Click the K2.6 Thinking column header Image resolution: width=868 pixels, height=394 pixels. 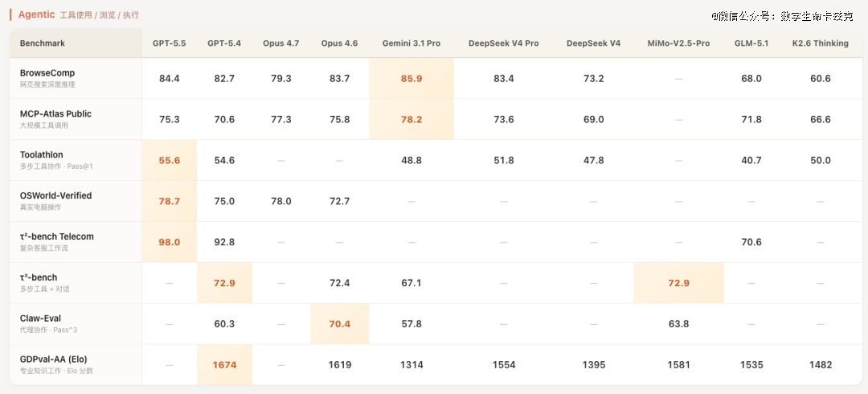pos(821,43)
